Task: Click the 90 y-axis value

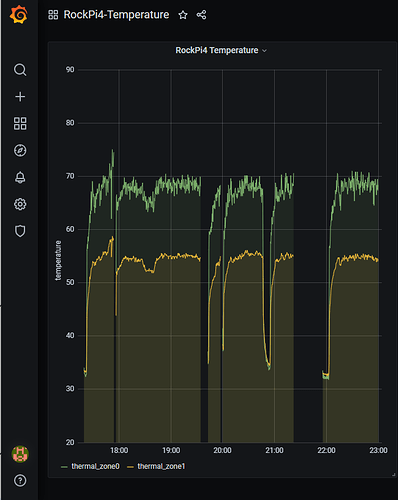Action: coord(70,70)
